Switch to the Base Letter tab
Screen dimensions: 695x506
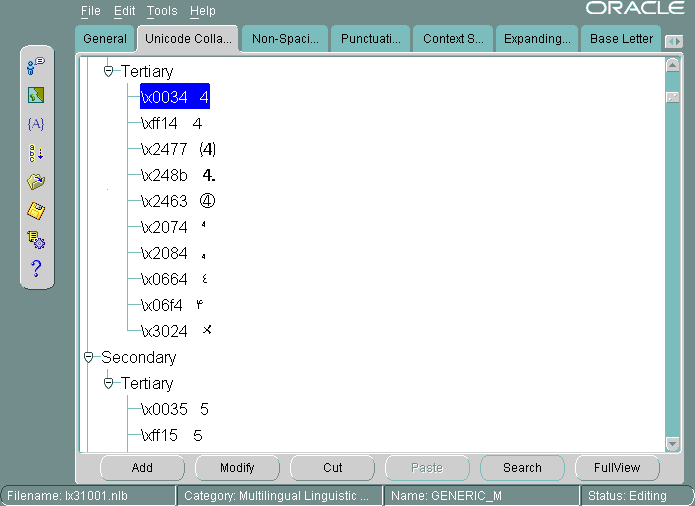tap(620, 39)
